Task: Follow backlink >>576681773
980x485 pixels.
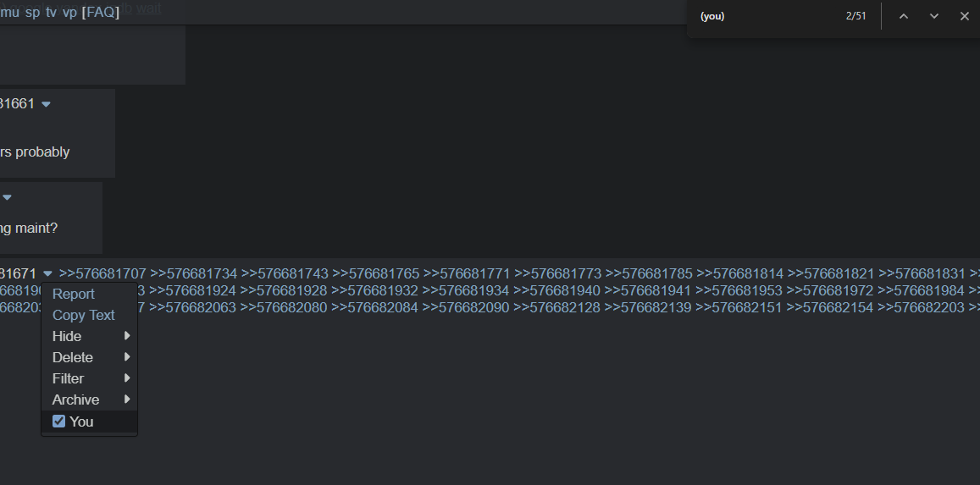Action: pyautogui.click(x=558, y=274)
